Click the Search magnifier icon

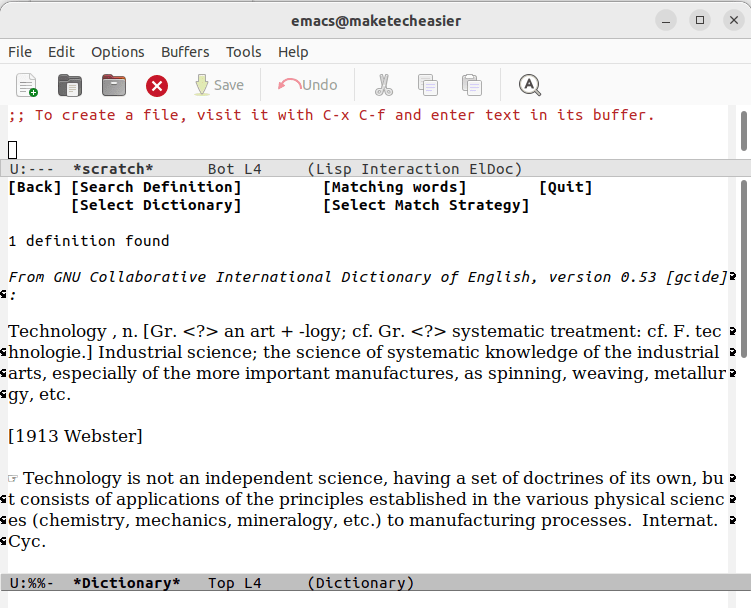click(x=530, y=85)
